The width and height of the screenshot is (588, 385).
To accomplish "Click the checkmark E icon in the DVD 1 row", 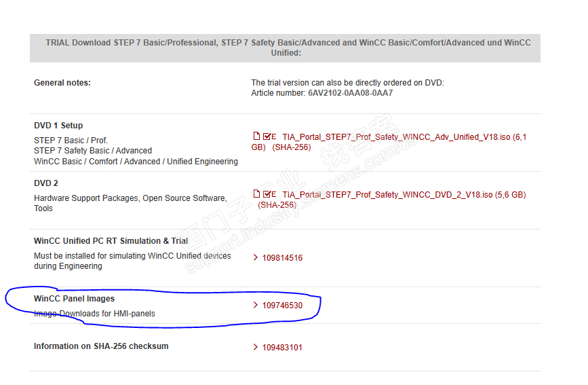I will pyautogui.click(x=270, y=136).
